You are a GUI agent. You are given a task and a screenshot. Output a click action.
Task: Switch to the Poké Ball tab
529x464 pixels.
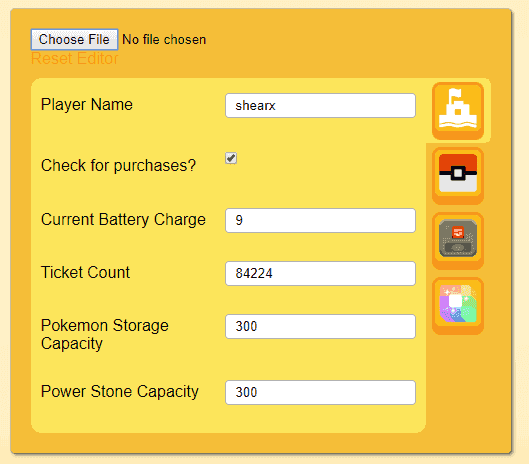(x=458, y=176)
